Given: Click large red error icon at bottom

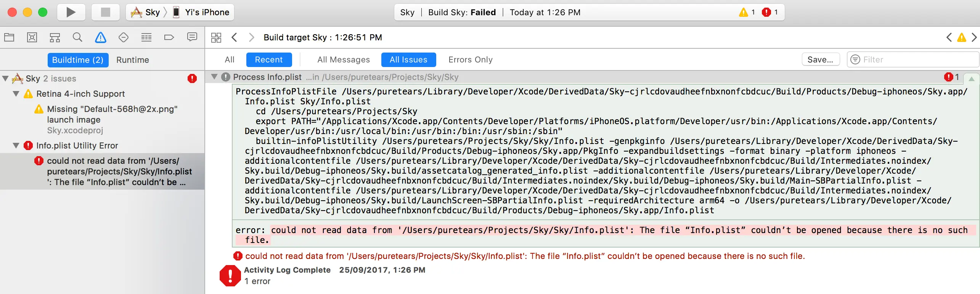Looking at the screenshot, I should 230,276.
